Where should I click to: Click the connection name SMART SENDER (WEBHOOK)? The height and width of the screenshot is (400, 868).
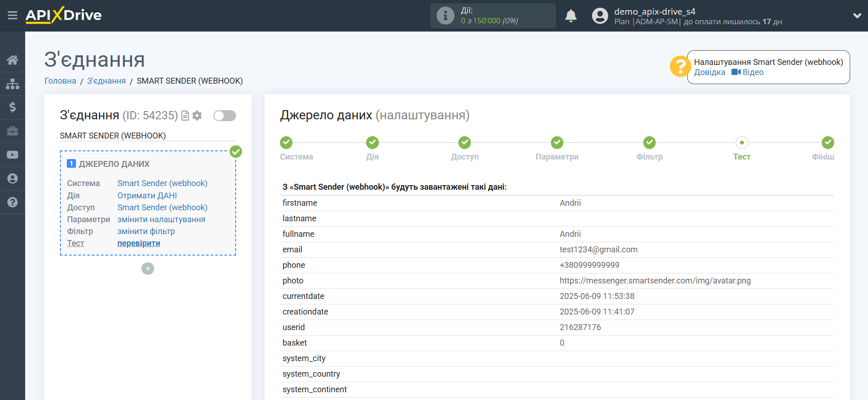[x=113, y=136]
